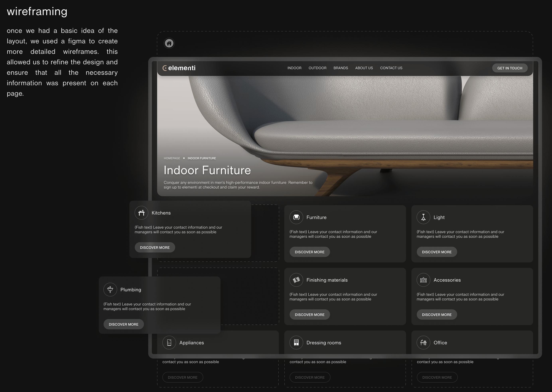
Task: Click the Dressing rooms wardrobe icon
Action: coord(296,343)
